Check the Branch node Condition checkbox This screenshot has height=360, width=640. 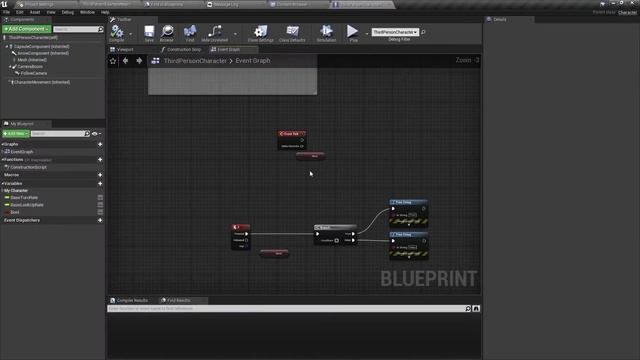coord(336,240)
